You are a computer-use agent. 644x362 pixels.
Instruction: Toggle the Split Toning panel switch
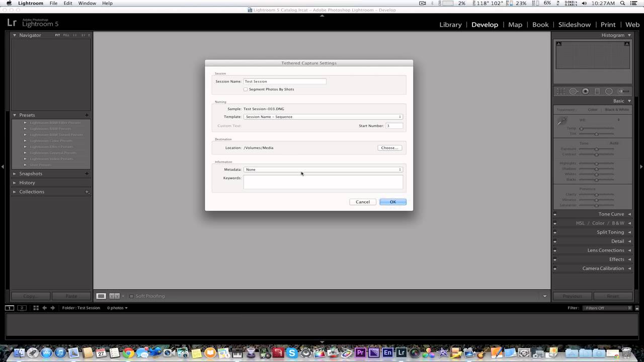click(x=555, y=232)
